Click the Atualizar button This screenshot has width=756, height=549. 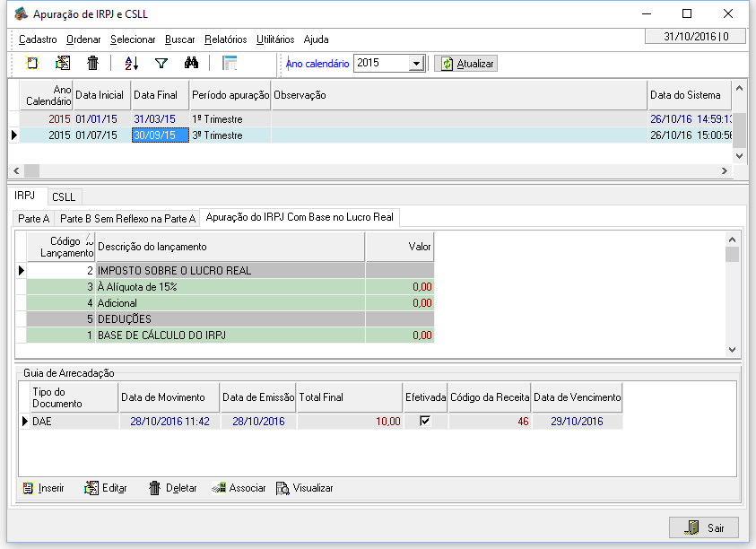coord(466,64)
